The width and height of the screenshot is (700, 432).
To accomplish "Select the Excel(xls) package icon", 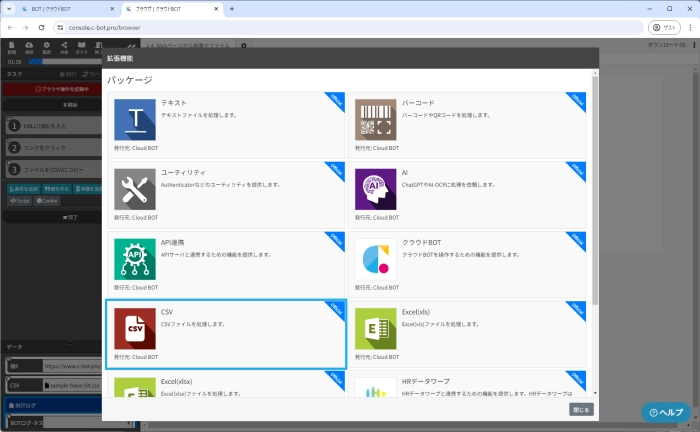I will [376, 328].
